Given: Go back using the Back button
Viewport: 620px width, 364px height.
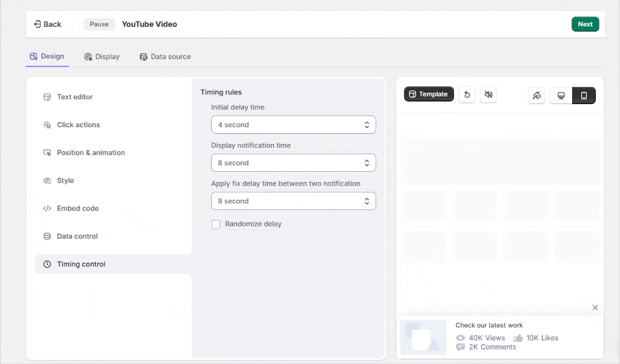Looking at the screenshot, I should pyautogui.click(x=47, y=24).
